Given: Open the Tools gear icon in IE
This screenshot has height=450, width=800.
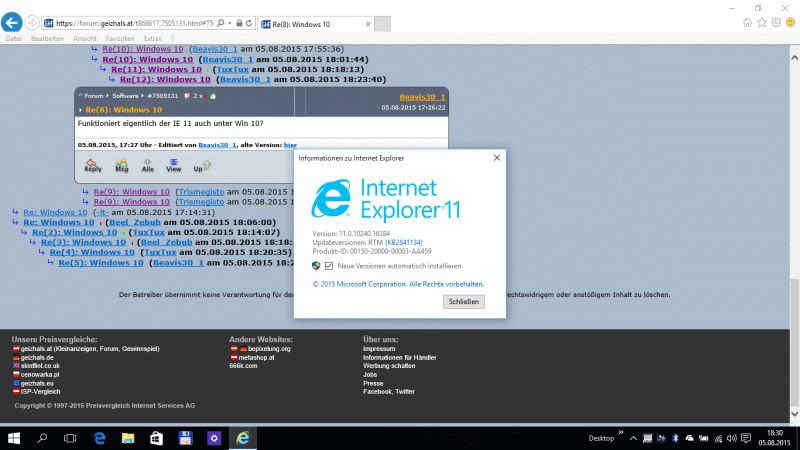Looking at the screenshot, I should point(776,22).
